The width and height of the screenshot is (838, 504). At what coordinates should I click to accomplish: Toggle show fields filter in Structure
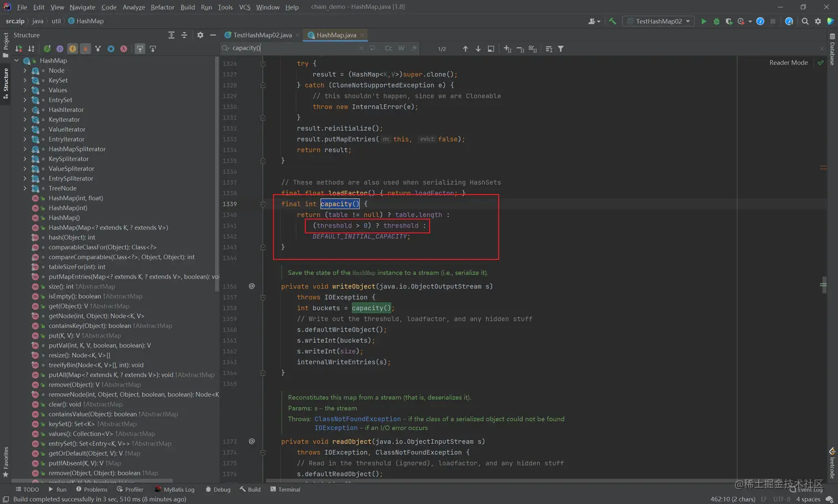[x=73, y=49]
